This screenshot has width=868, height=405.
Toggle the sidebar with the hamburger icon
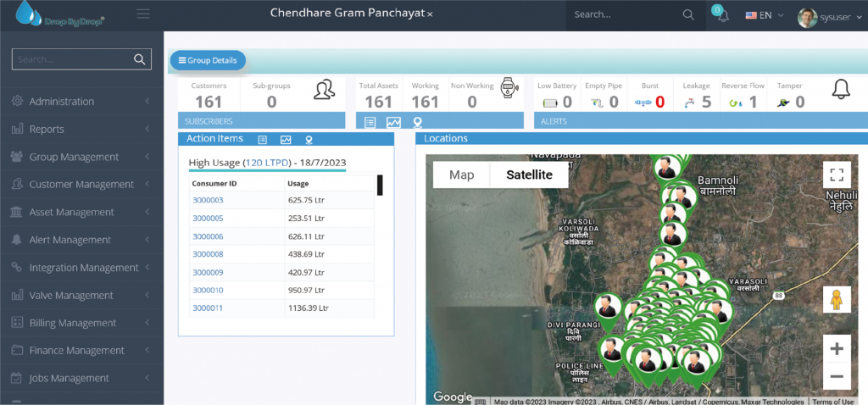(x=143, y=14)
